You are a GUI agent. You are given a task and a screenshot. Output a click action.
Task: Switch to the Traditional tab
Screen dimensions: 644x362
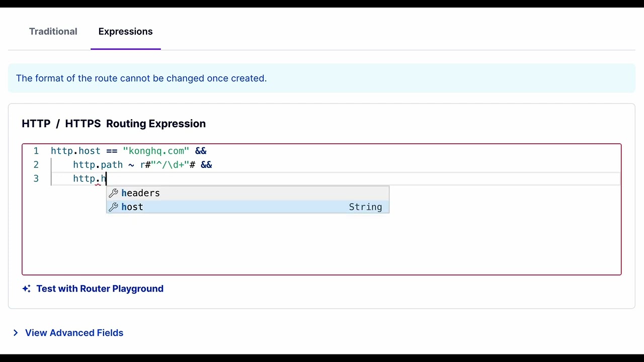[x=53, y=31]
